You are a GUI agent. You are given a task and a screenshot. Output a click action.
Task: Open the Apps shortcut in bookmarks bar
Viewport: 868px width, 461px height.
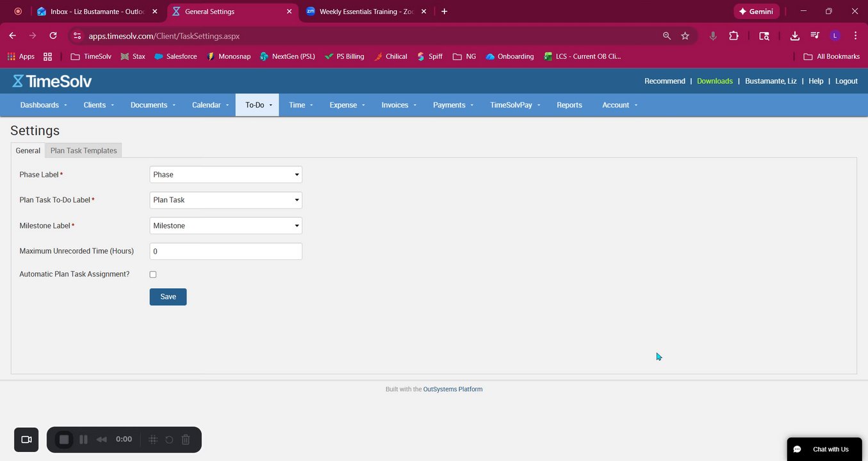pyautogui.click(x=21, y=56)
